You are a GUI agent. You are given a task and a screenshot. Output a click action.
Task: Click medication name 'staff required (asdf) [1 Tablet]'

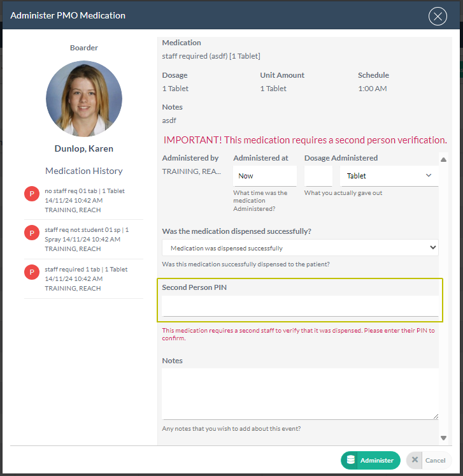point(211,56)
